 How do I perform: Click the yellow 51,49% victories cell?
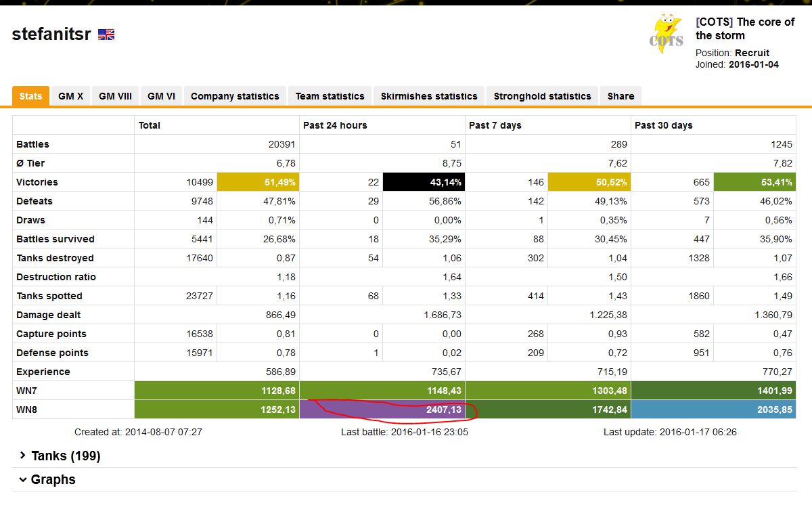[x=258, y=182]
